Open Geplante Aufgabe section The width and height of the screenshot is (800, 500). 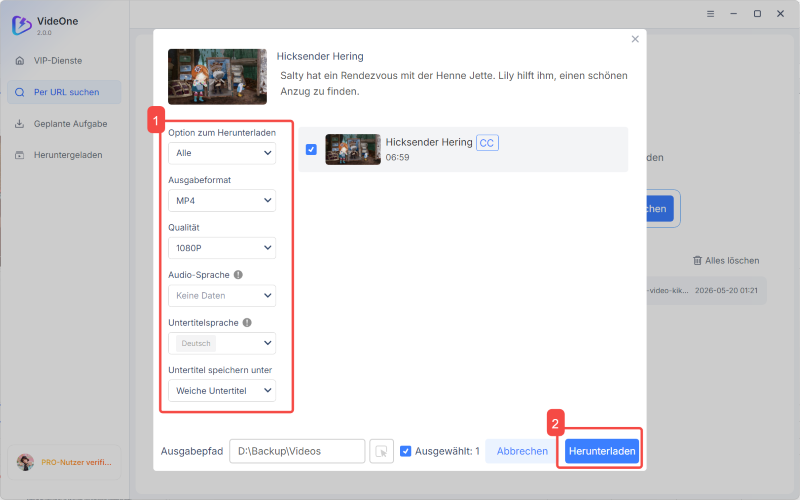pos(64,124)
